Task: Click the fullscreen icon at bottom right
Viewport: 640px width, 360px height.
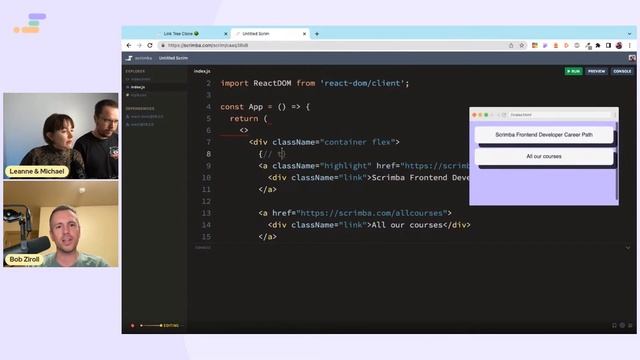Action: click(614, 325)
